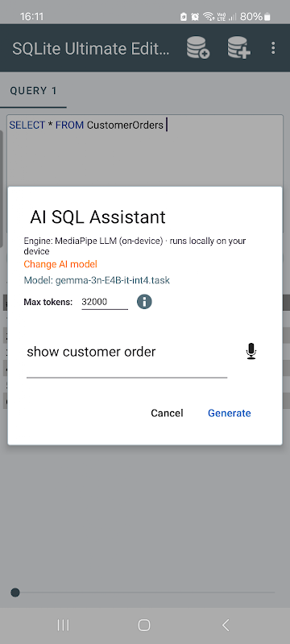This screenshot has width=290, height=644.
Task: Tap the Android back navigation arrow
Action: 225,625
